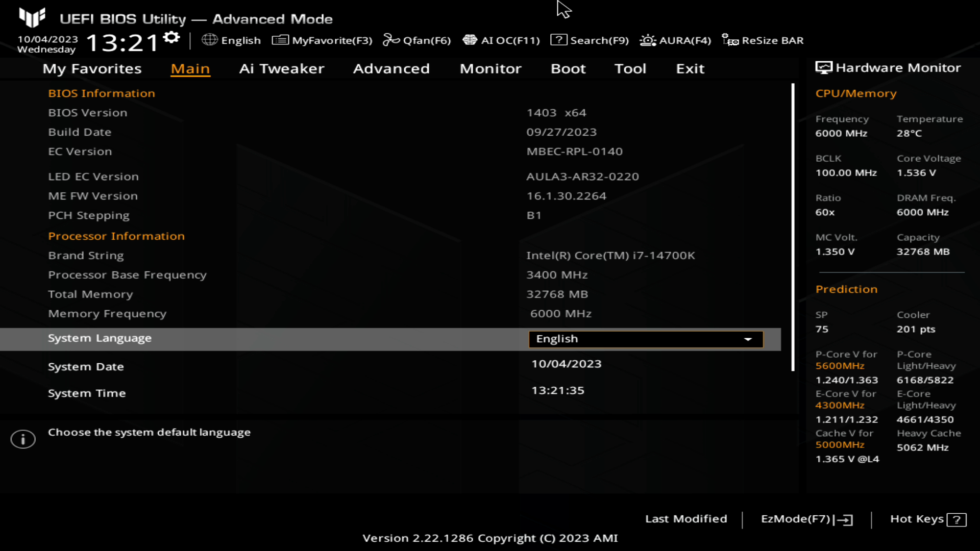Open ReSize BAR settings
980x551 pixels.
point(773,40)
